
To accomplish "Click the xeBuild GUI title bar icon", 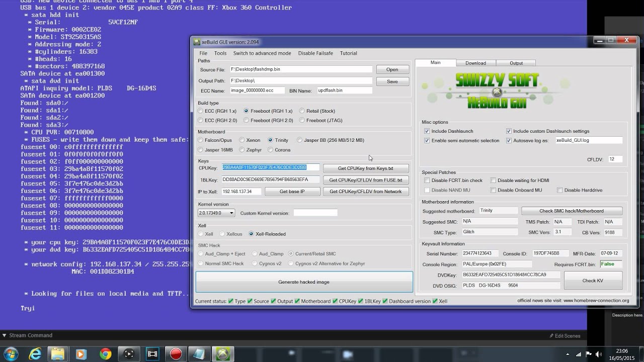I will coord(196,42).
